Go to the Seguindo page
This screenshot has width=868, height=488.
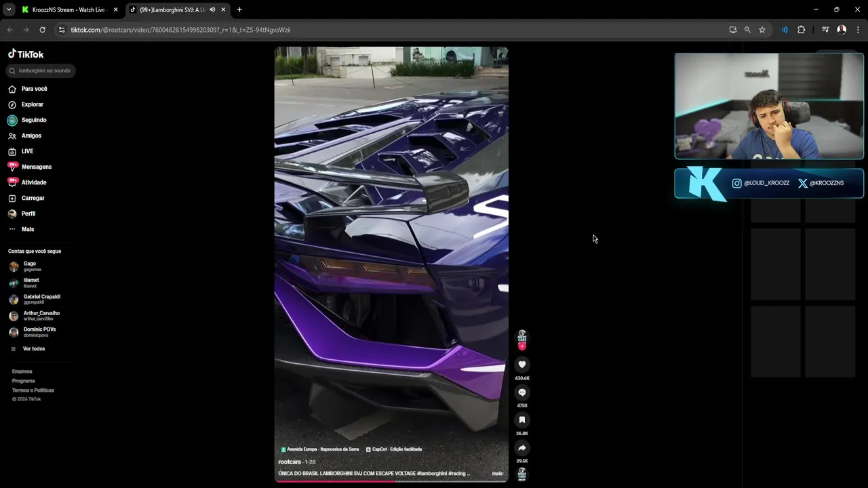pyautogui.click(x=27, y=120)
